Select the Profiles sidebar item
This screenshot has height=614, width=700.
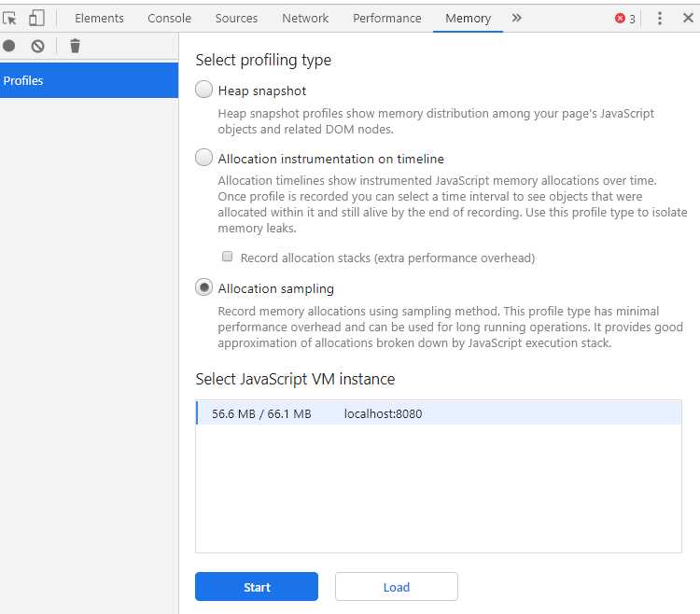(89, 80)
